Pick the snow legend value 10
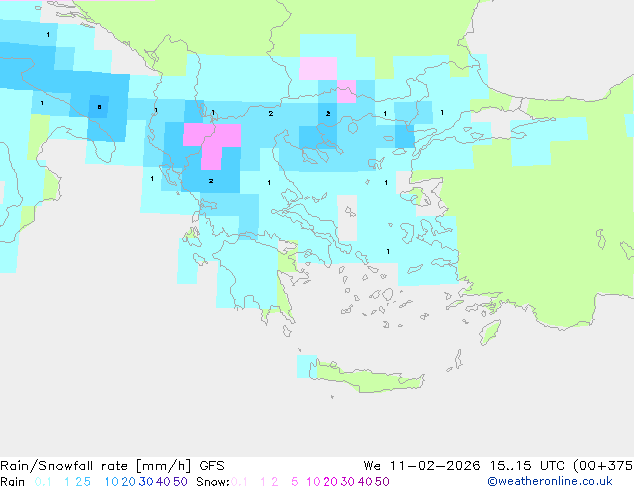The width and height of the screenshot is (634, 490). [313, 482]
